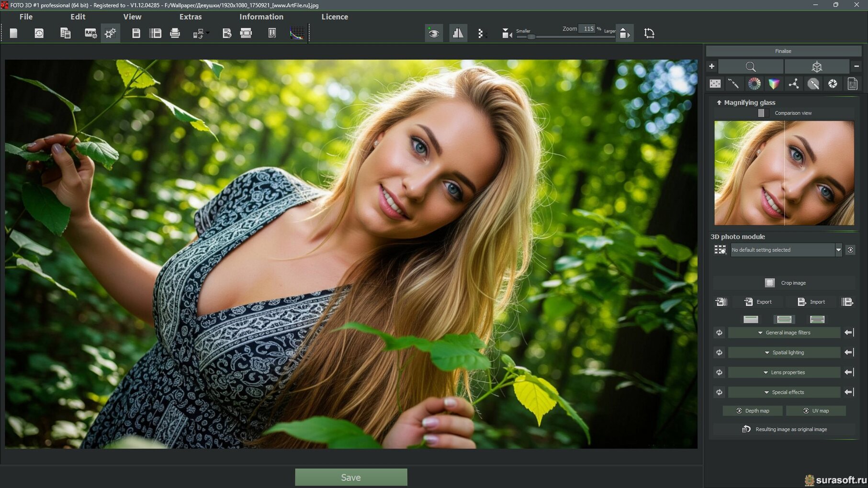The height and width of the screenshot is (488, 868).
Task: Expand the General image filters section
Action: [784, 333]
